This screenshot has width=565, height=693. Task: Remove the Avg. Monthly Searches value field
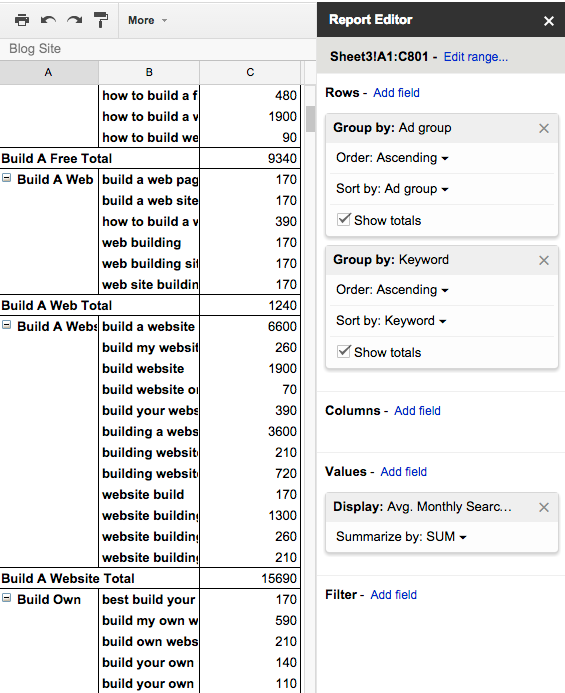[544, 507]
